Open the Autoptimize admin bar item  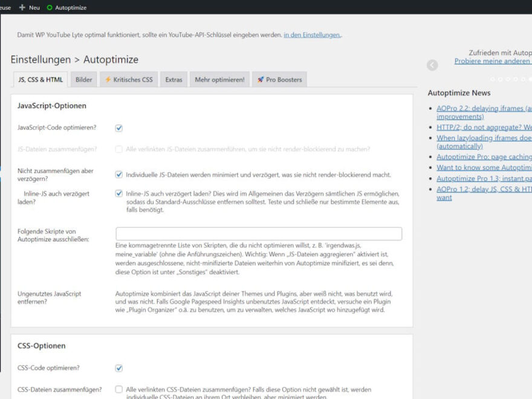tap(66, 7)
